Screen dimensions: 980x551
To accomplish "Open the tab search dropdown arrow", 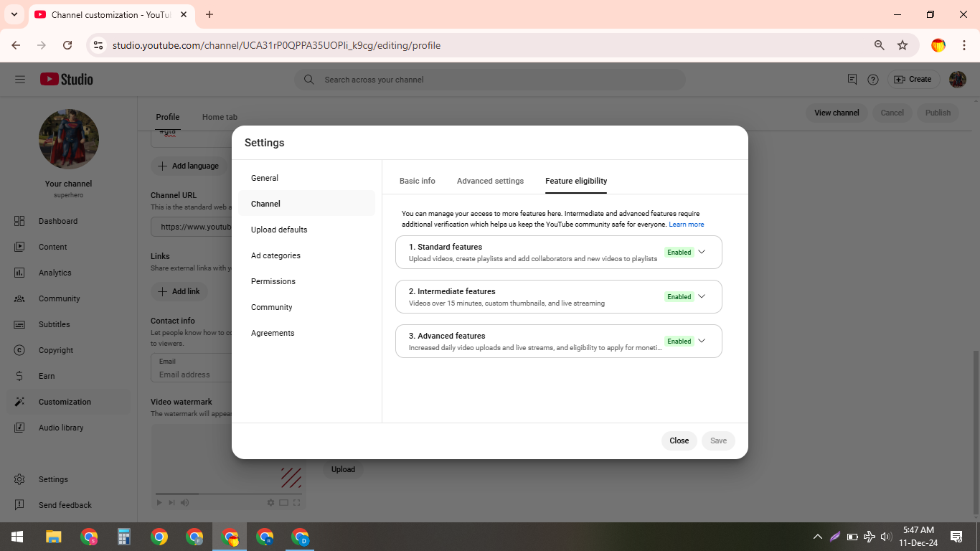I will pyautogui.click(x=14, y=14).
